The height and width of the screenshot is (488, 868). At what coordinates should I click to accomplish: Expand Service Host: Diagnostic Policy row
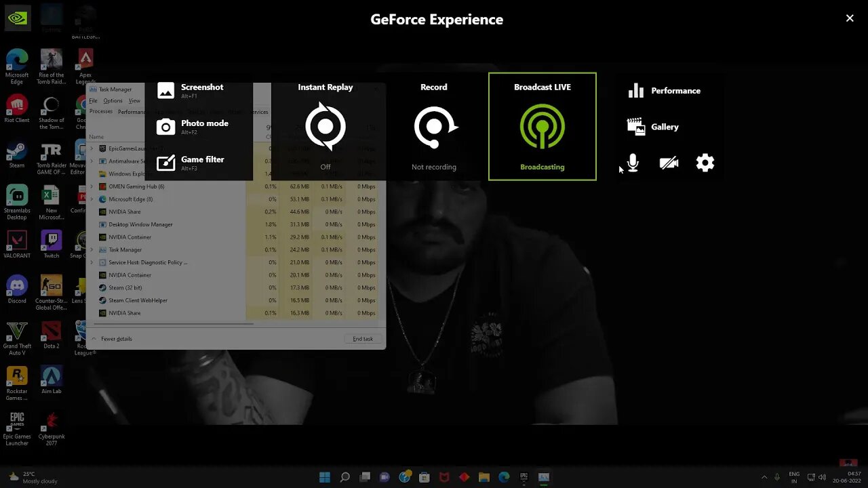[92, 262]
